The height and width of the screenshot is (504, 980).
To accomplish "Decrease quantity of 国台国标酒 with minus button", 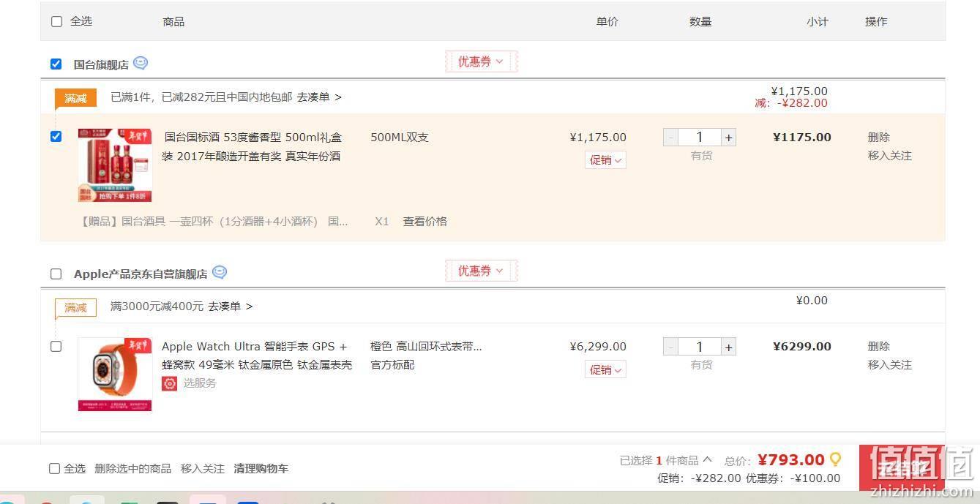I will click(670, 138).
